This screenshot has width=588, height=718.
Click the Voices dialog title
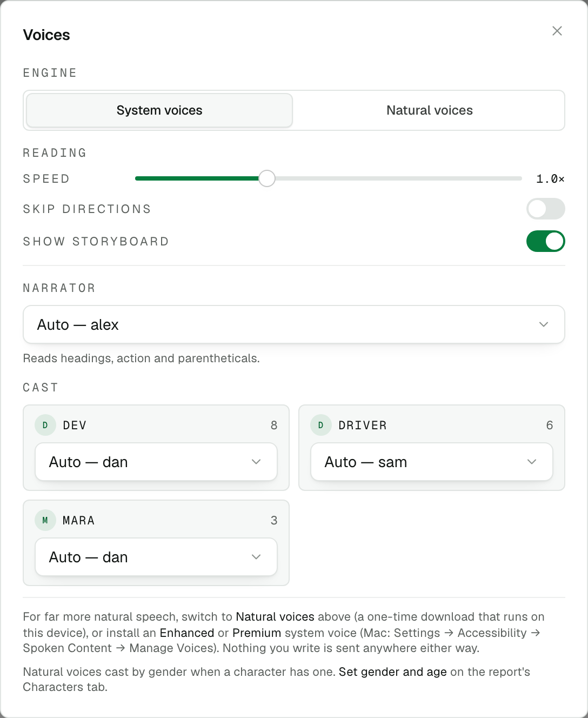46,35
